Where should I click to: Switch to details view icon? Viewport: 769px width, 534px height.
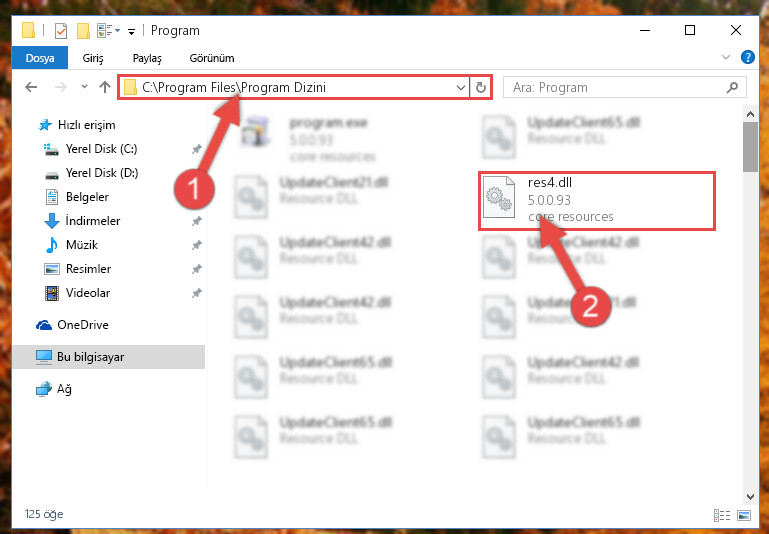(722, 515)
